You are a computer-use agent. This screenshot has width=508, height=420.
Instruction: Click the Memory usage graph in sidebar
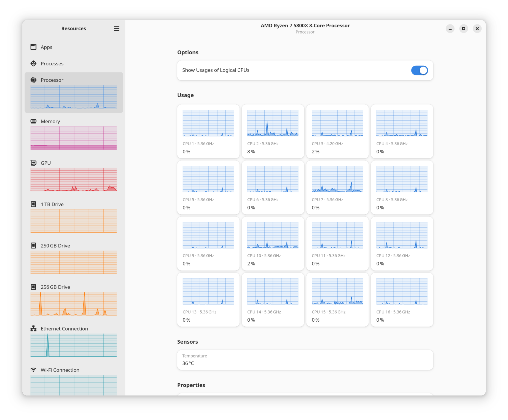(74, 138)
